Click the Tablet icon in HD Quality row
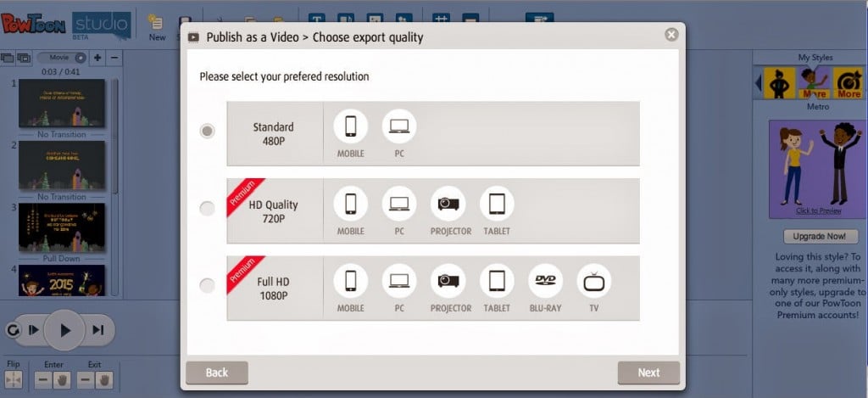 pos(497,204)
